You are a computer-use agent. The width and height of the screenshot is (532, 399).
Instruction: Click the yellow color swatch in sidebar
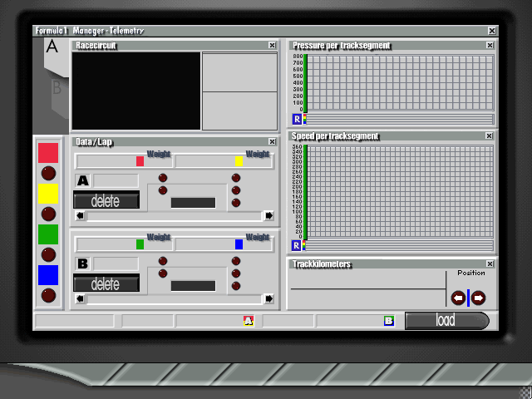(48, 194)
